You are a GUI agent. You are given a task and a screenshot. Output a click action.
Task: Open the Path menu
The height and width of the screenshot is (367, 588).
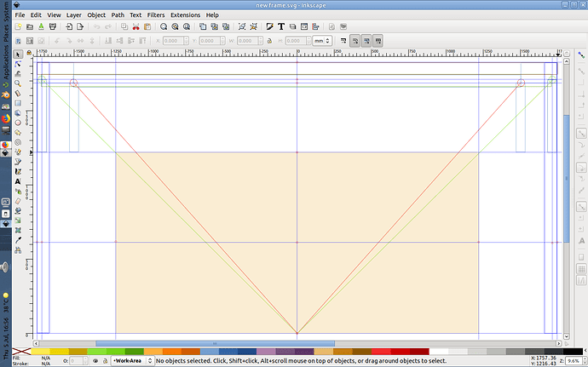117,15
